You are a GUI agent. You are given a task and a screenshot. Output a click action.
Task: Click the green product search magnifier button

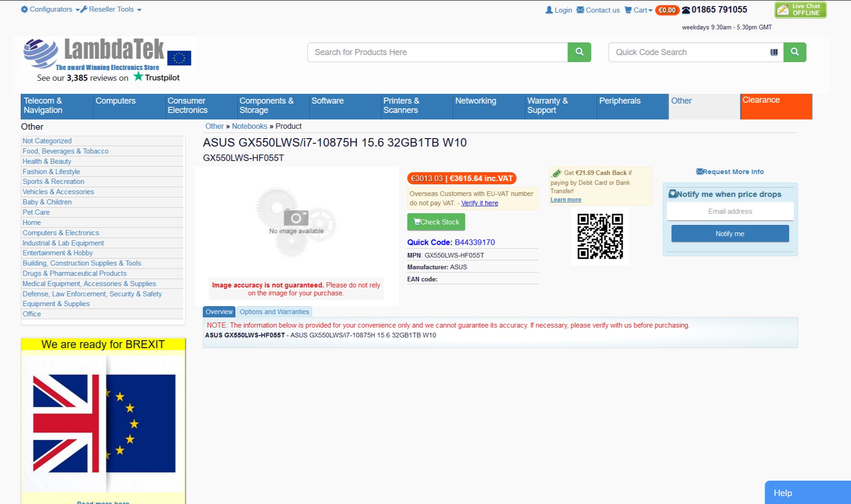click(579, 52)
